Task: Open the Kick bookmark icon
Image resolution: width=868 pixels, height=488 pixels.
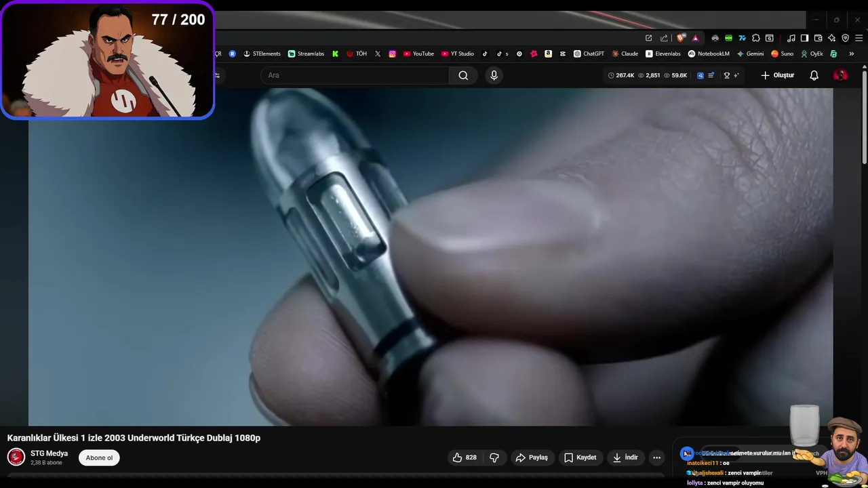Action: pos(335,54)
